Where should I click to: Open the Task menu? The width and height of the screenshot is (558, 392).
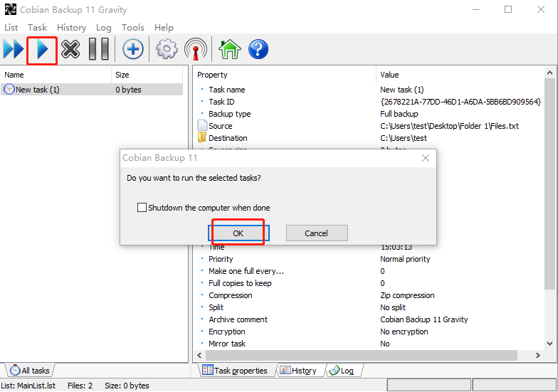37,28
